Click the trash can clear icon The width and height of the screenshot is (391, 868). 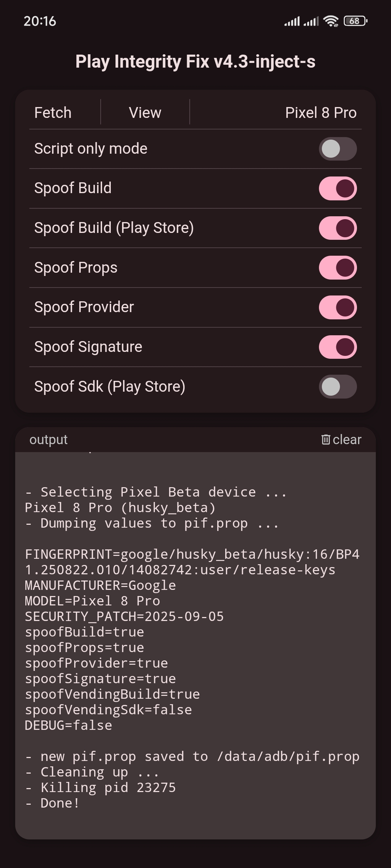point(326,439)
